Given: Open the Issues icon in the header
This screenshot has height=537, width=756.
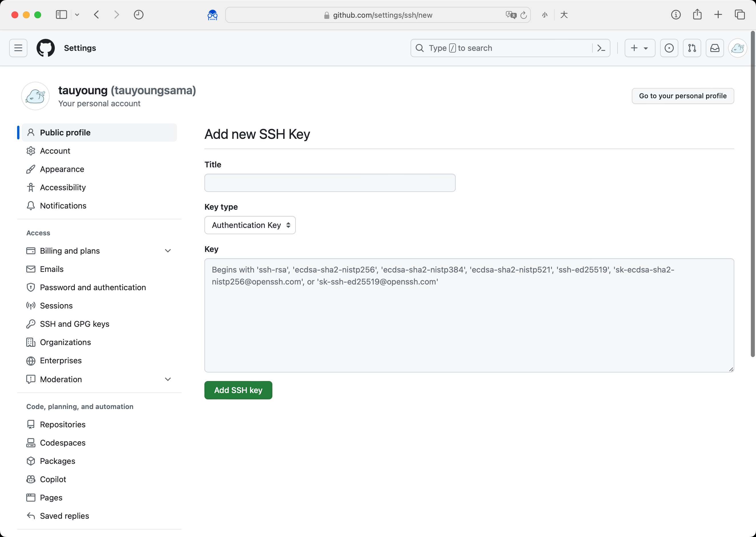Looking at the screenshot, I should pos(669,48).
